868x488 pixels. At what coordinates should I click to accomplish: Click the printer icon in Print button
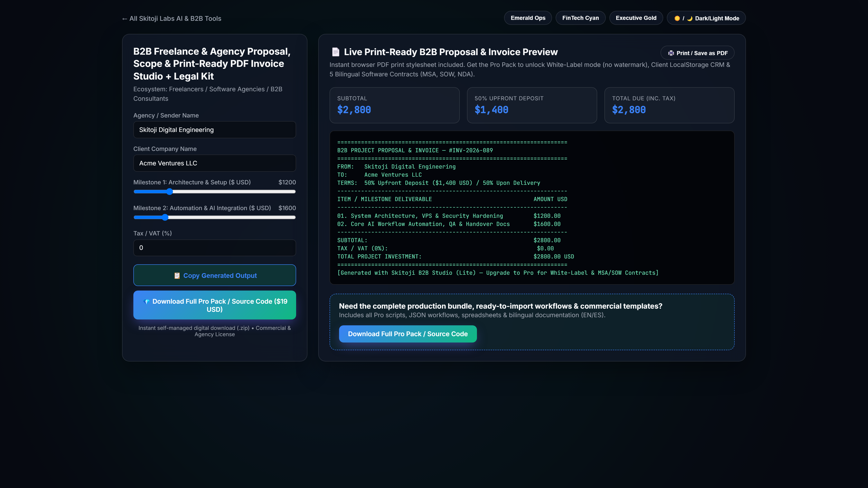point(671,53)
